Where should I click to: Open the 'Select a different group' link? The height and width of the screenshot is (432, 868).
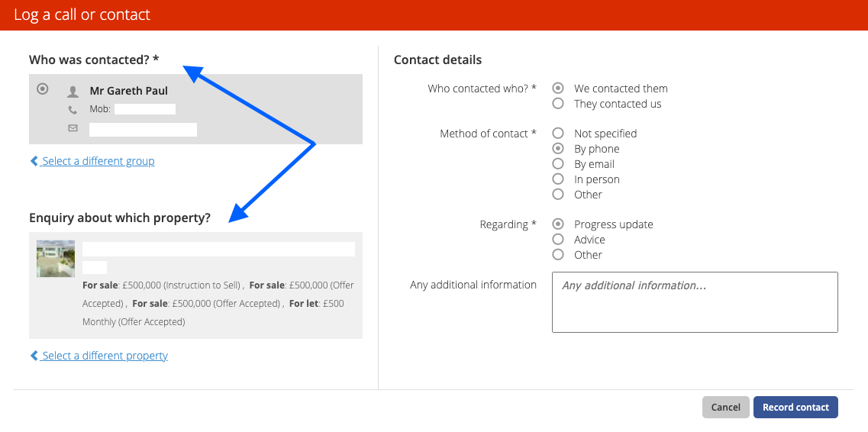98,161
